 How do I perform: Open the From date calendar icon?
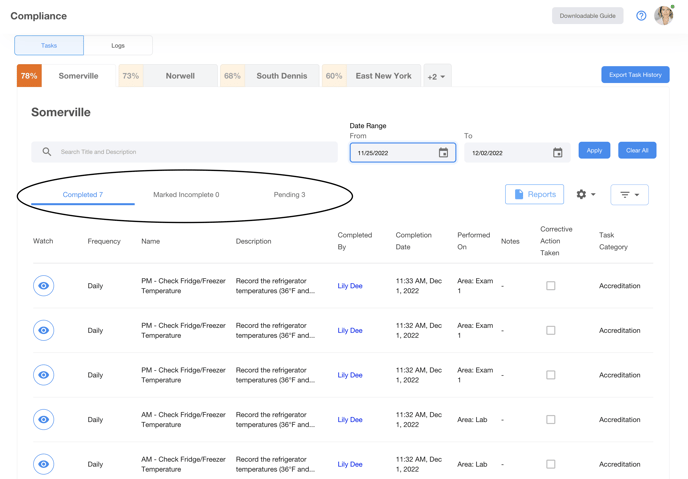[444, 153]
